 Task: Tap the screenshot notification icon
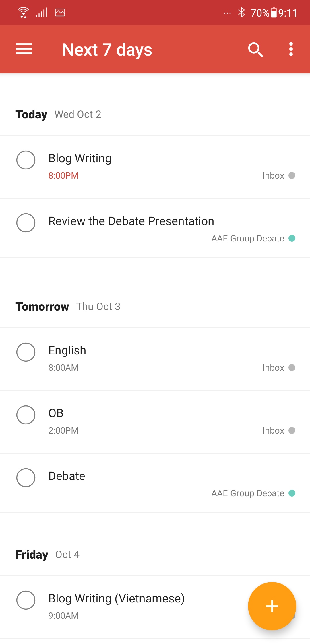click(x=60, y=13)
